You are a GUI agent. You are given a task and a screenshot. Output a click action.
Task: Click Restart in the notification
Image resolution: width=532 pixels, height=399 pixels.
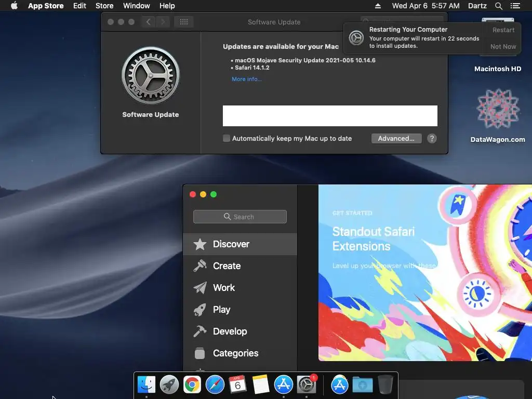pos(503,30)
